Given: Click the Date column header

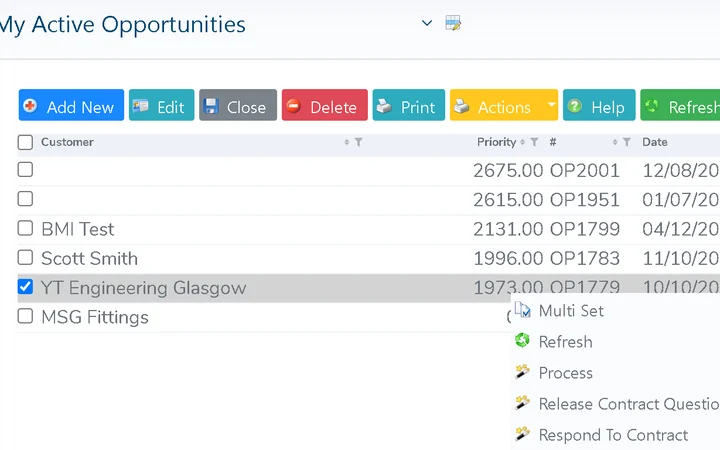Looking at the screenshot, I should tap(655, 142).
